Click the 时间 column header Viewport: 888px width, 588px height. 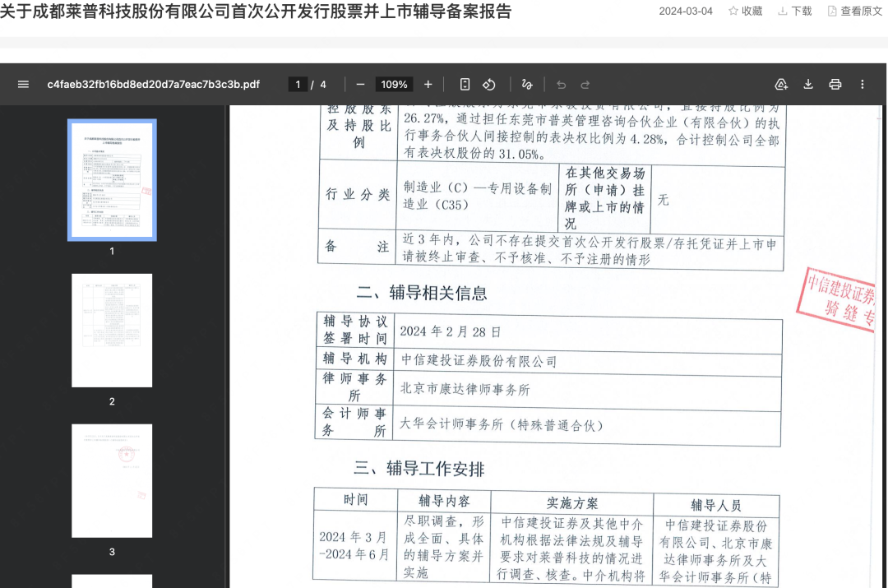click(x=356, y=499)
